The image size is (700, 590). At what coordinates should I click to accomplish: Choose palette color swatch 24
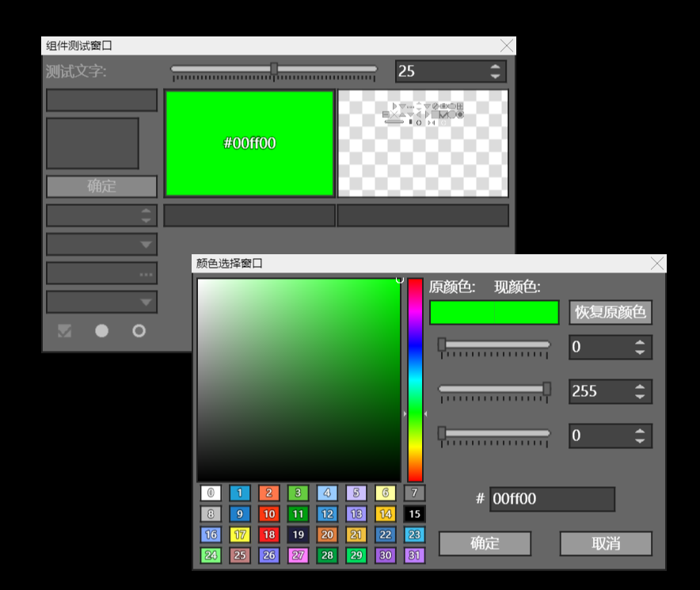click(x=211, y=555)
